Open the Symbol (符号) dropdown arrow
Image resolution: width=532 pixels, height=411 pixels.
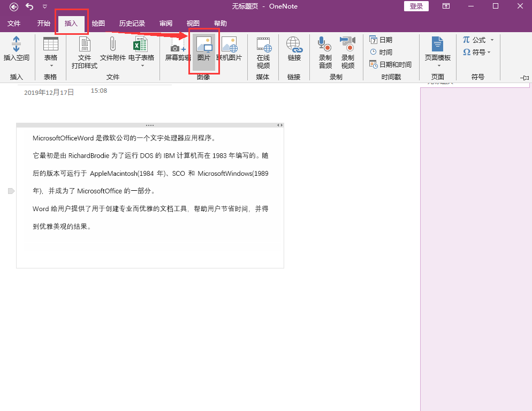(489, 53)
